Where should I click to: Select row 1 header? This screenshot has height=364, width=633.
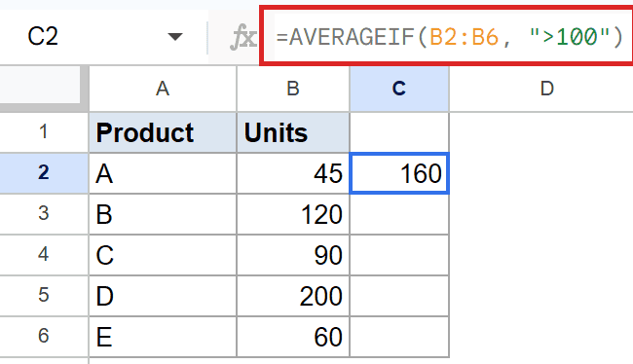click(x=44, y=132)
